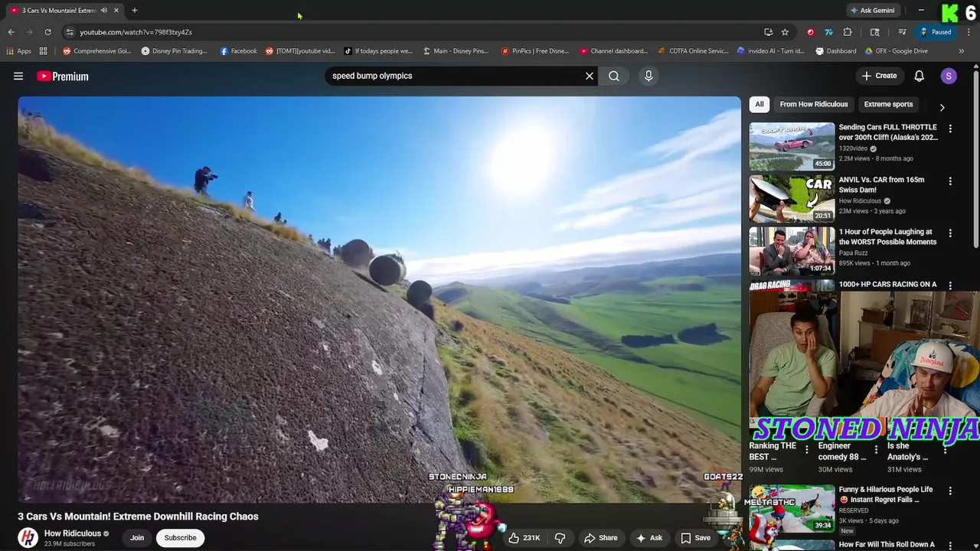This screenshot has width=980, height=551.
Task: Like the video with 231K thumbs up
Action: click(x=524, y=537)
